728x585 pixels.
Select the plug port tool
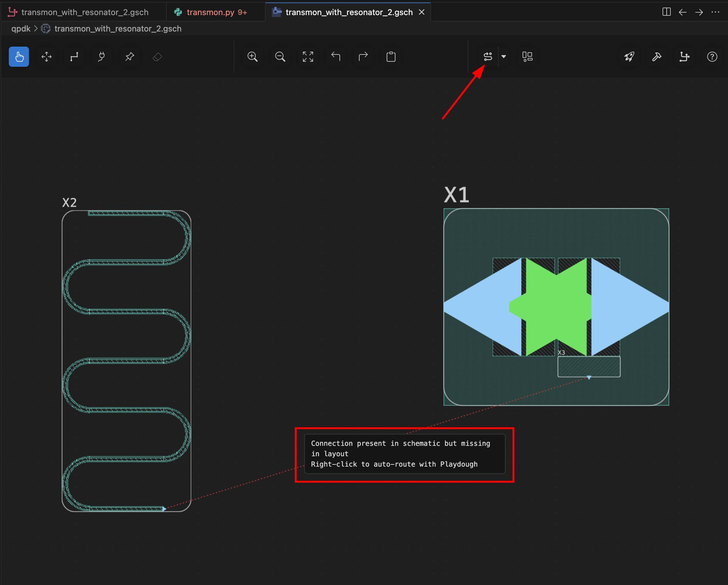(x=102, y=57)
